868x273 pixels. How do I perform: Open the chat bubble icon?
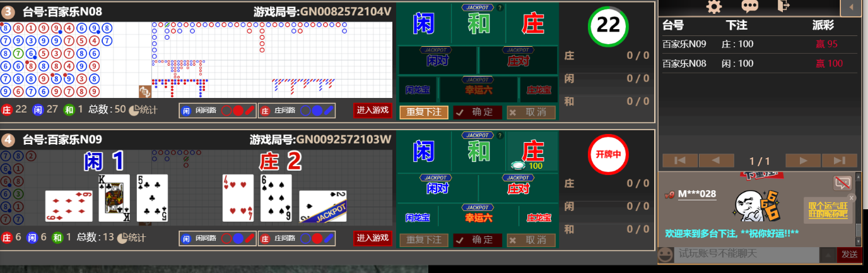tap(749, 6)
